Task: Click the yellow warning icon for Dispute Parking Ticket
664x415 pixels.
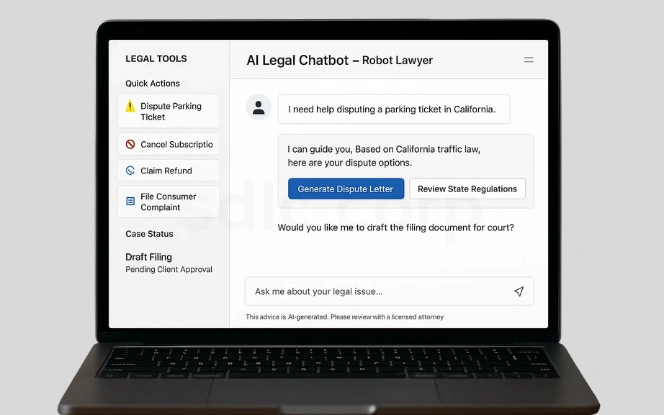Action: click(130, 106)
